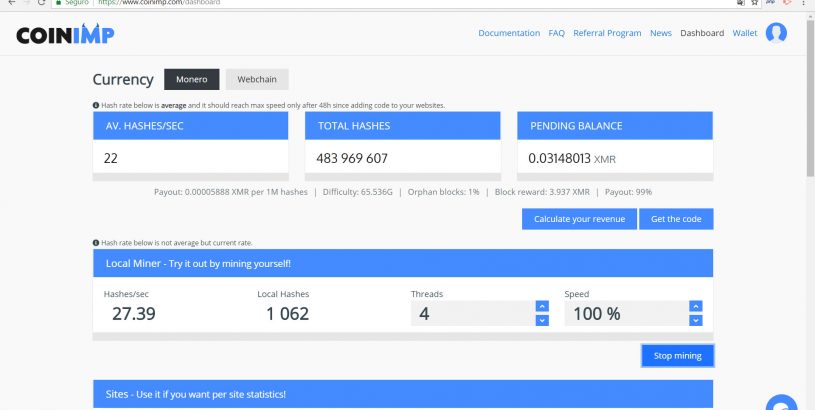Click the TOTAL HASHES card header
This screenshot has width=815, height=410.
click(402, 126)
